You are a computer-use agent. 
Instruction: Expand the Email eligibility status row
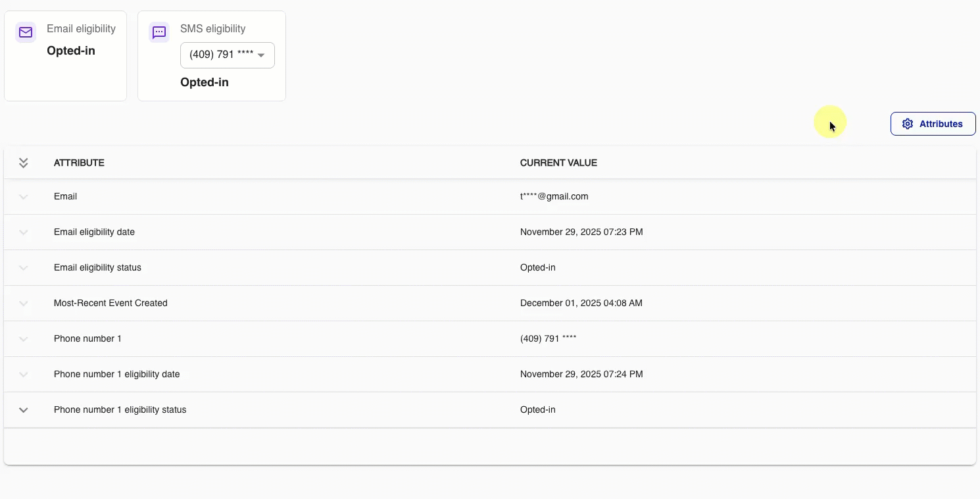click(x=24, y=267)
